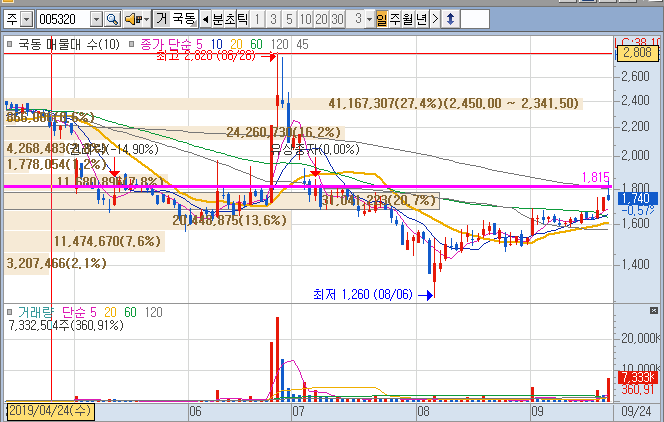Click the current price 1,740 axis label
The image size is (664, 422).
pyautogui.click(x=637, y=198)
